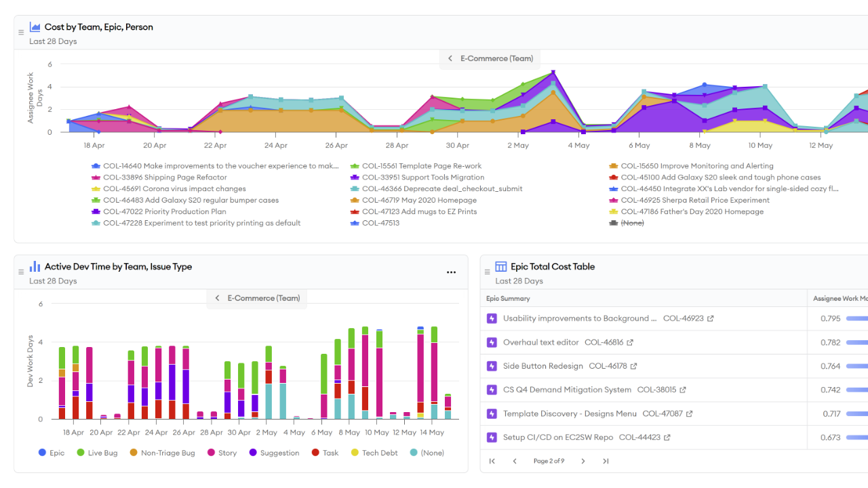Grab the drag handle of Epic Total Cost Table
The width and height of the screenshot is (868, 488).
pos(487,272)
